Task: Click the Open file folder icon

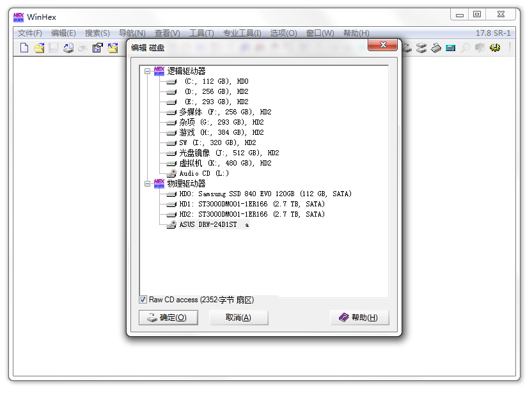Action: [39, 48]
